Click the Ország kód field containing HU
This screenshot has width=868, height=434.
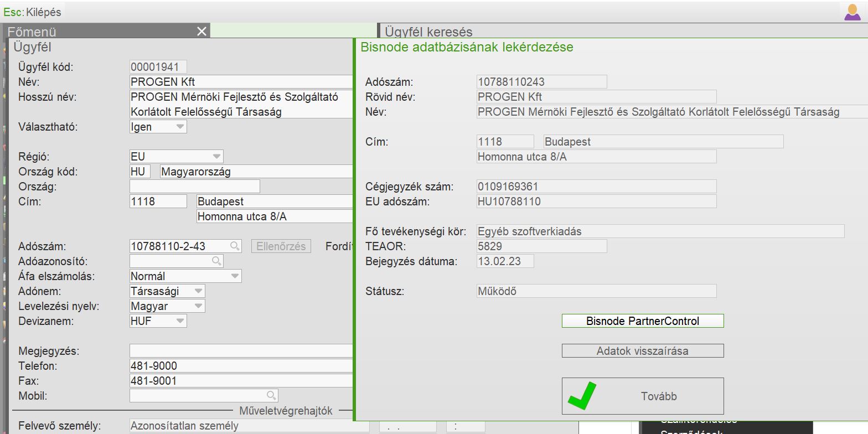click(140, 172)
